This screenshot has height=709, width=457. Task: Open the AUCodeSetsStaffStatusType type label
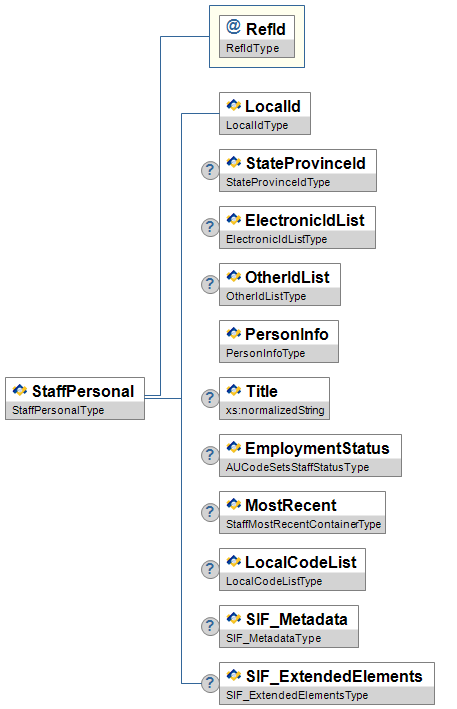[297, 467]
